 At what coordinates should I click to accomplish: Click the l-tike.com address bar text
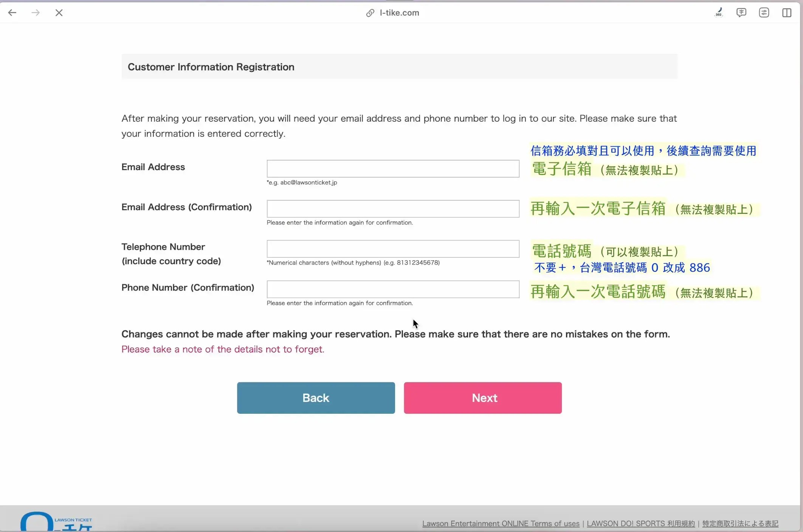[399, 13]
